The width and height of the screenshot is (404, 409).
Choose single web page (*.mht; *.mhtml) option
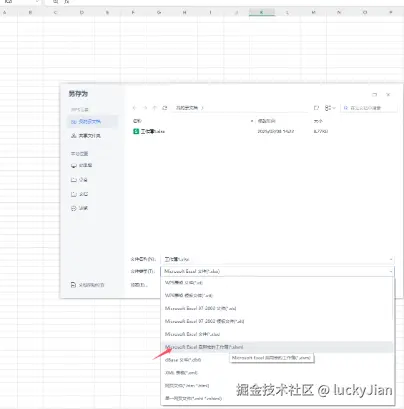[277, 398]
